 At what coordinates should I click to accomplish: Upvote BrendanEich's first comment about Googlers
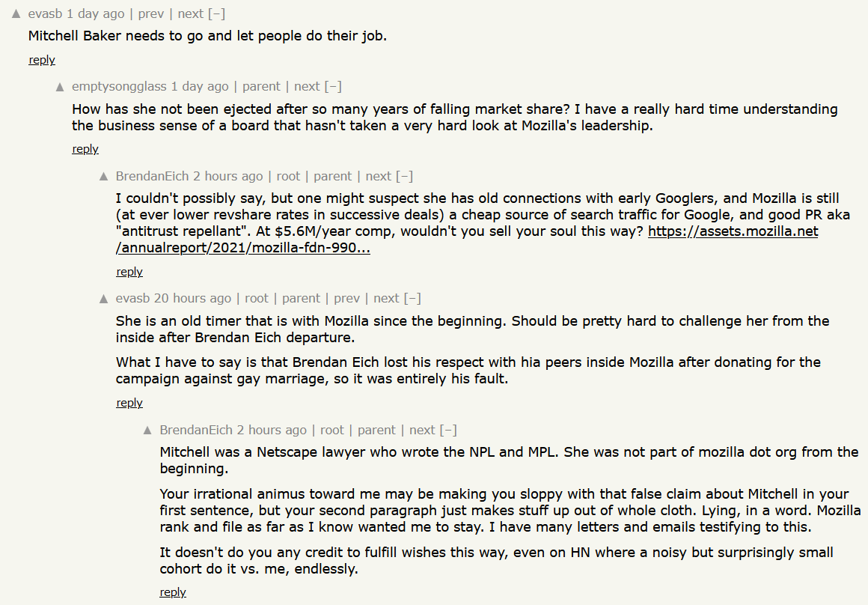click(105, 177)
